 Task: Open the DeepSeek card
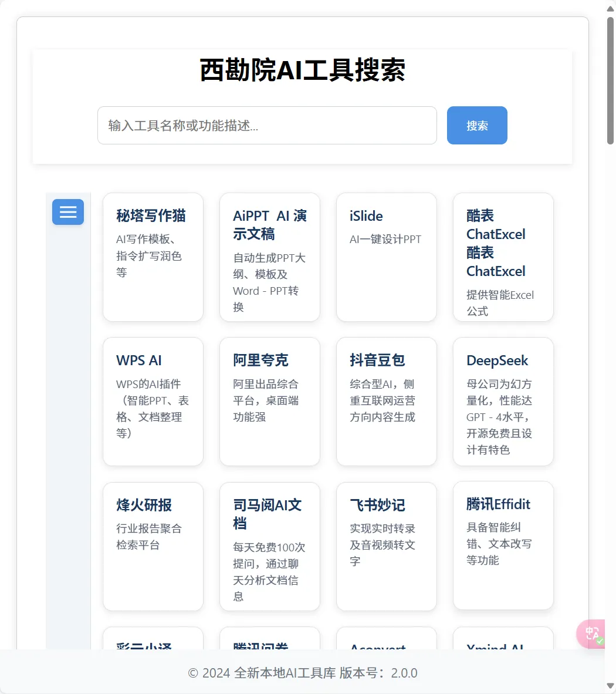pyautogui.click(x=503, y=402)
